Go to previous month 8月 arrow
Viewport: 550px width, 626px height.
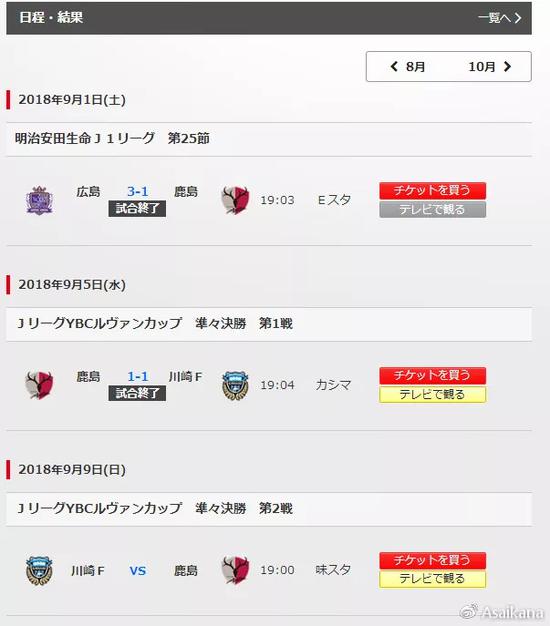pyautogui.click(x=408, y=67)
